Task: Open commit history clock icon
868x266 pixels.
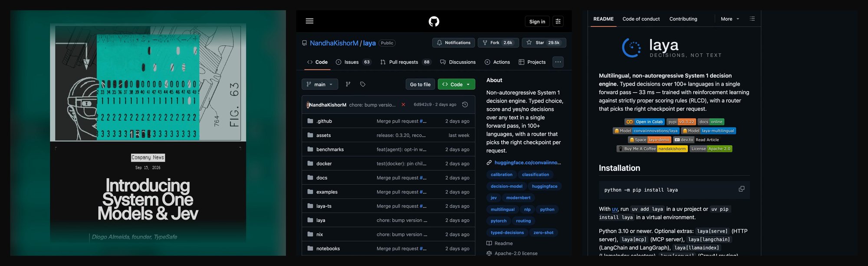Action: 465,105
